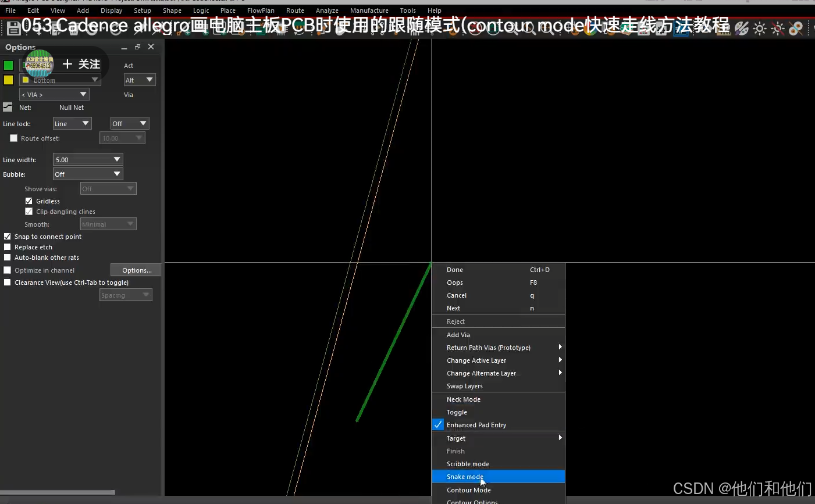Click the net routing icon beside Net label
The width and height of the screenshot is (815, 504).
8,107
